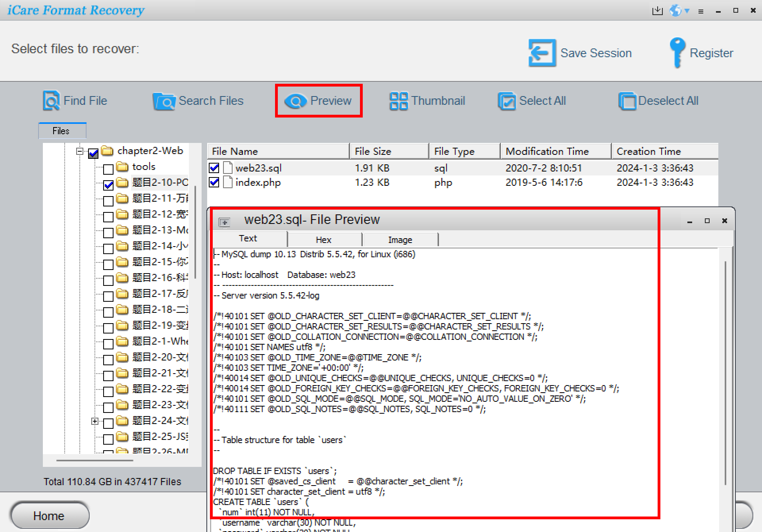Switch to the Image tab

click(400, 239)
